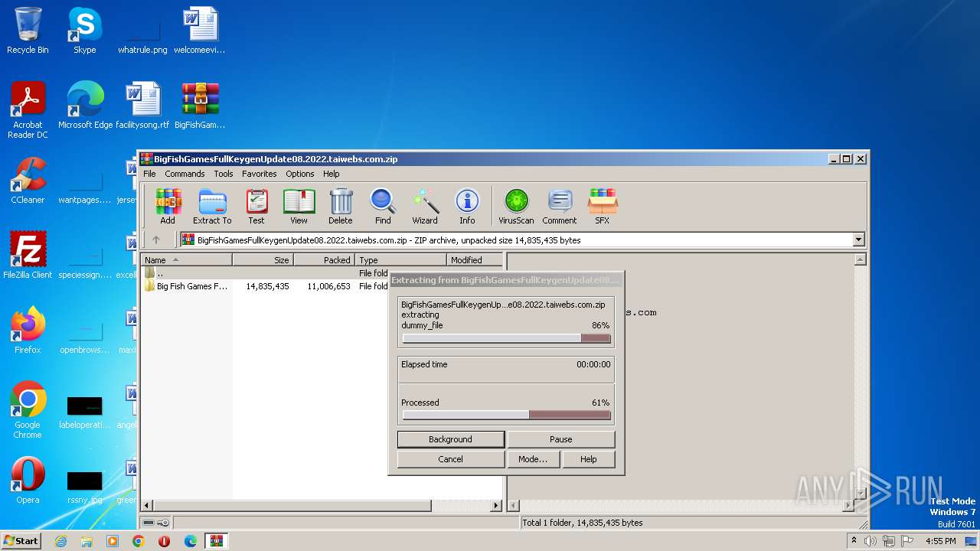
Task: Open Microsoft Edge desktop shortcut
Action: coord(85,106)
